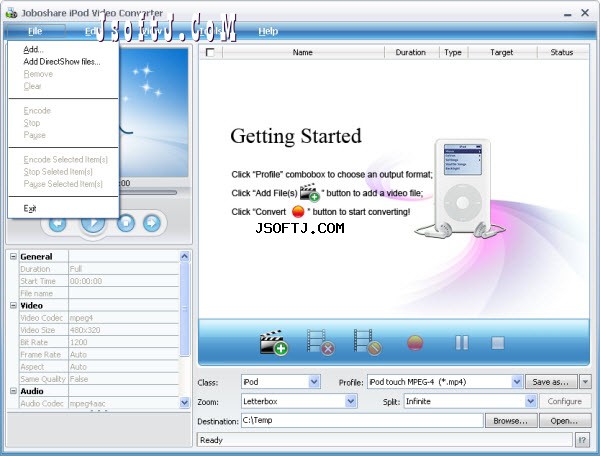Toggle the select-all checkbox in file list header
600x456 pixels.
pyautogui.click(x=210, y=52)
